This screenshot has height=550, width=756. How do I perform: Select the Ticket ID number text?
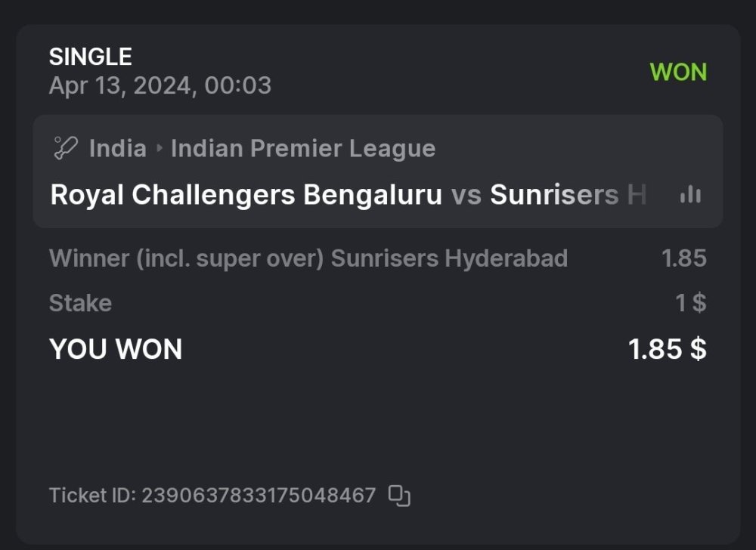[258, 496]
